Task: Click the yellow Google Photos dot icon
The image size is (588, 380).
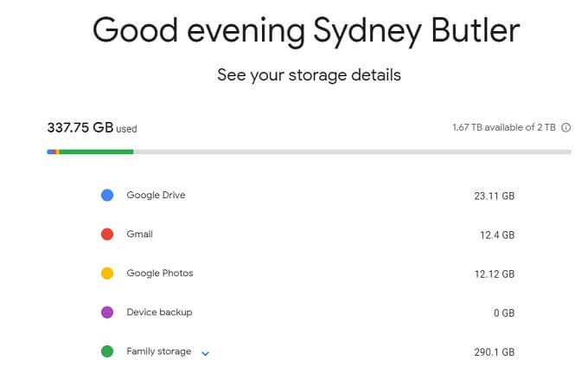Action: click(107, 274)
